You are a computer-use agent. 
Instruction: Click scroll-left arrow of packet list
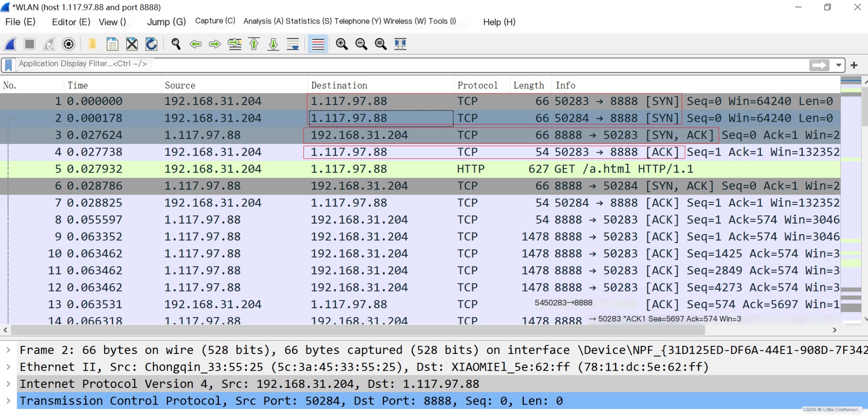[5, 330]
